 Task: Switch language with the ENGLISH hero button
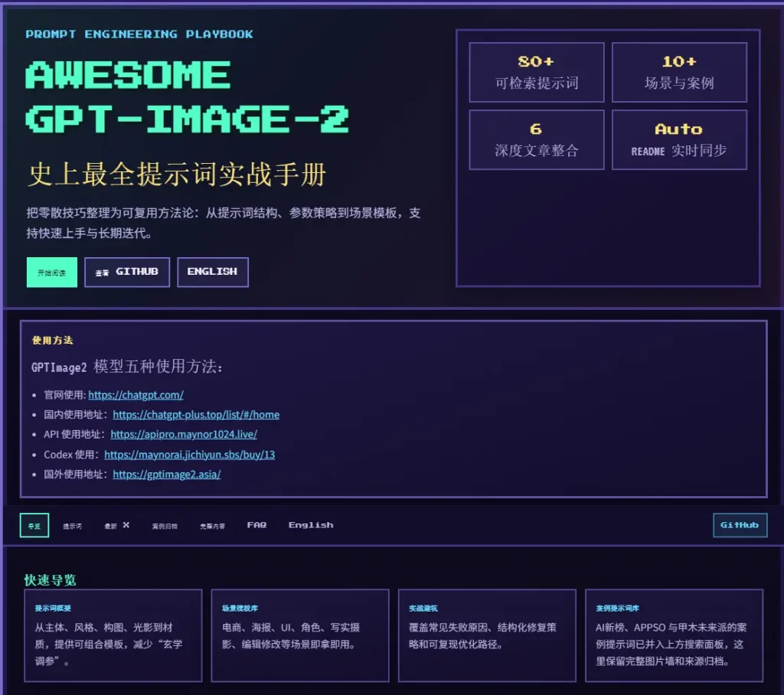pyautogui.click(x=213, y=272)
